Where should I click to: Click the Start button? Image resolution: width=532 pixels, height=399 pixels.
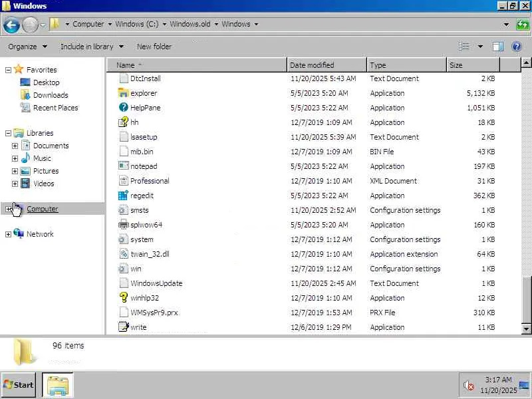(x=19, y=385)
